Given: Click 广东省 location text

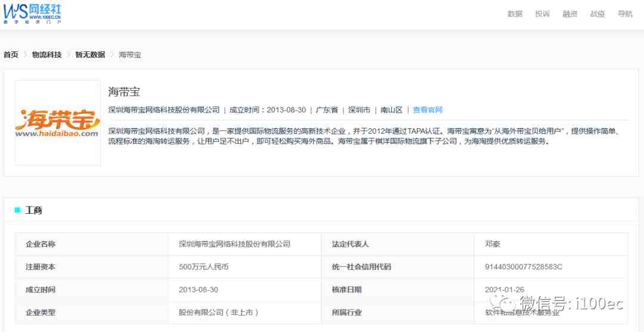Looking at the screenshot, I should (327, 110).
